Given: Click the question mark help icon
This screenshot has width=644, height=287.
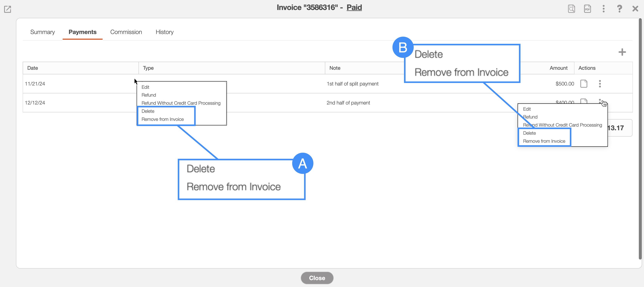Looking at the screenshot, I should click(619, 9).
